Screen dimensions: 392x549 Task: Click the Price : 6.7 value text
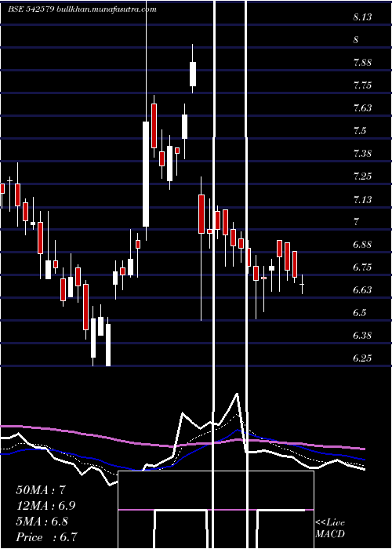46,537
